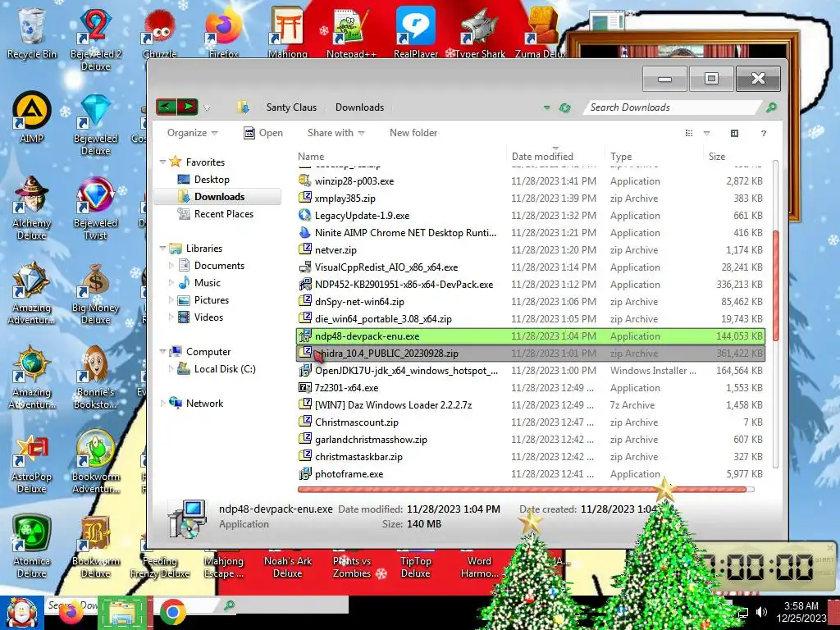Open Bejeweled Twist desktop shortcut
Screen dimensions: 840x630
coord(95,209)
